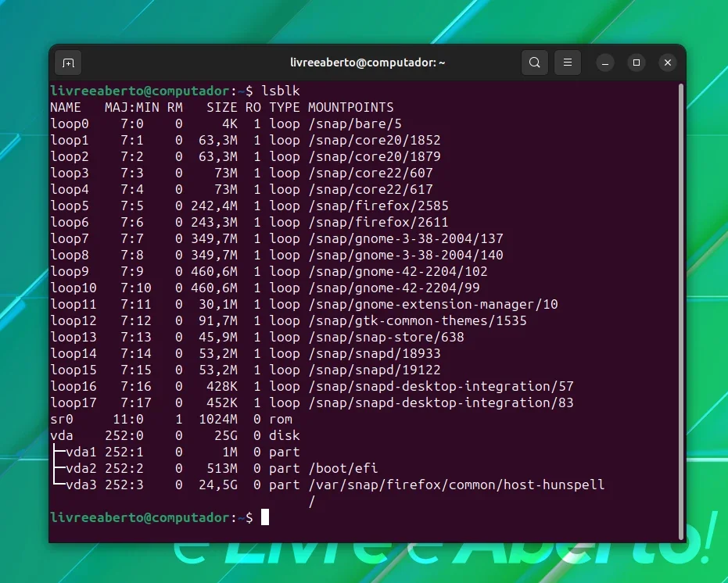Click the /snap/firefox/2611 mount path
Image resolution: width=728 pixels, height=583 pixels.
(x=378, y=223)
